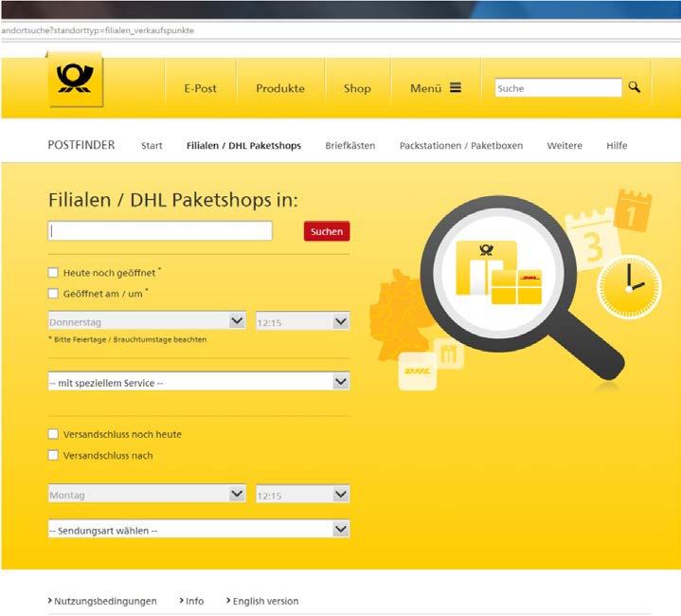Screen dimensions: 681x616
Task: Check 'Heute noch geöffnet'
Action: [x=53, y=272]
